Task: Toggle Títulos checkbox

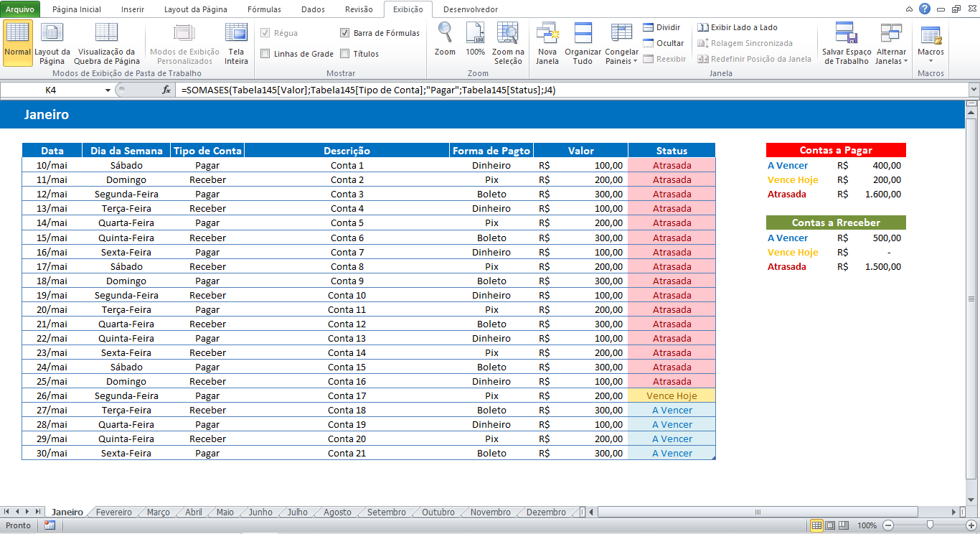Action: pyautogui.click(x=345, y=54)
